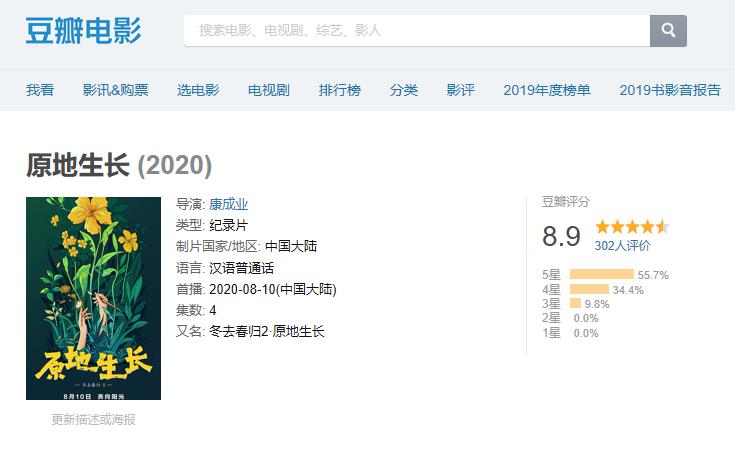This screenshot has width=735, height=449.
Task: Select the 集数: 4 episode count
Action: click(x=196, y=310)
